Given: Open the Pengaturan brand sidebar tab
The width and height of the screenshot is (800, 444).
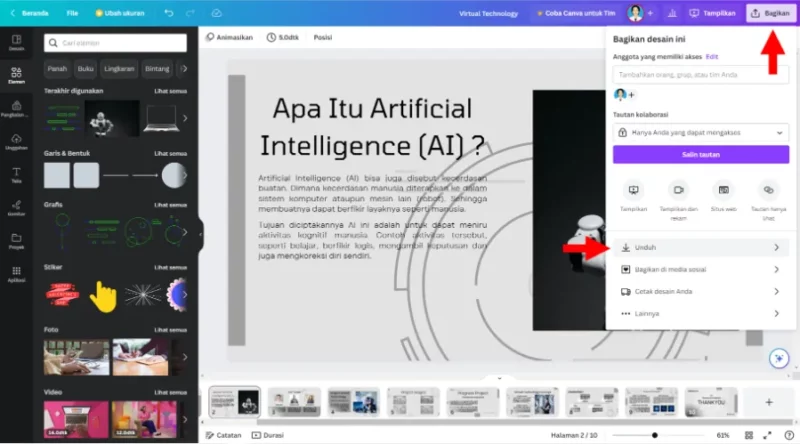Looking at the screenshot, I should (x=16, y=109).
